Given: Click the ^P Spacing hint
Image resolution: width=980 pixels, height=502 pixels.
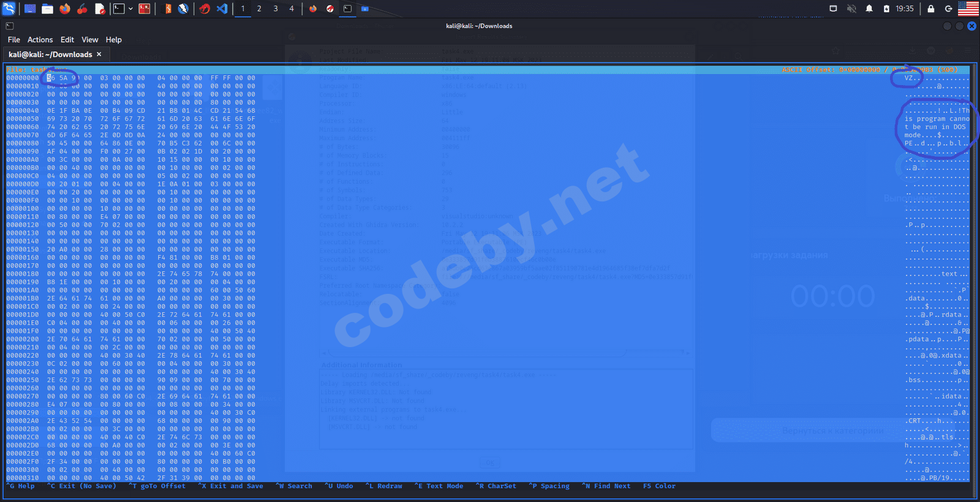Looking at the screenshot, I should tap(549, 486).
